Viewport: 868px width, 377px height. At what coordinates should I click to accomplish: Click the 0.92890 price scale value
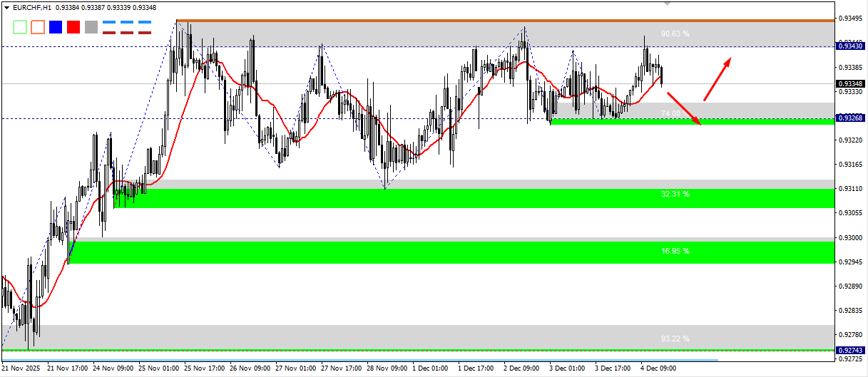850,286
